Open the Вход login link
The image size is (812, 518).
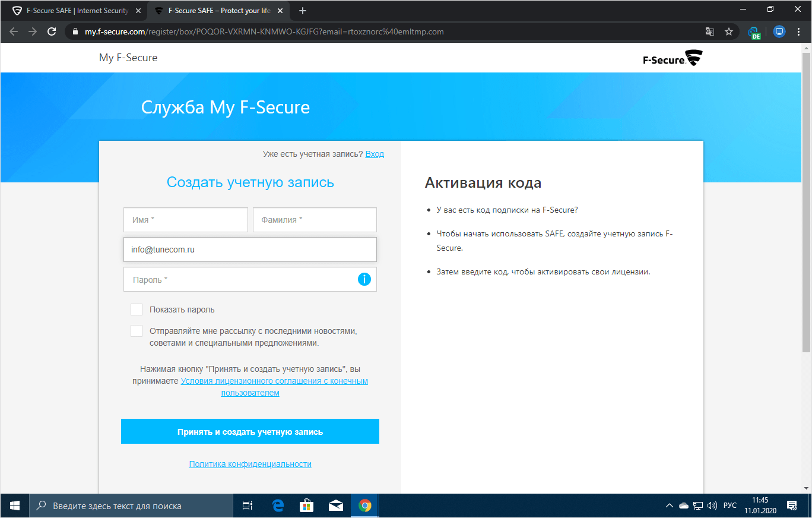click(x=375, y=154)
